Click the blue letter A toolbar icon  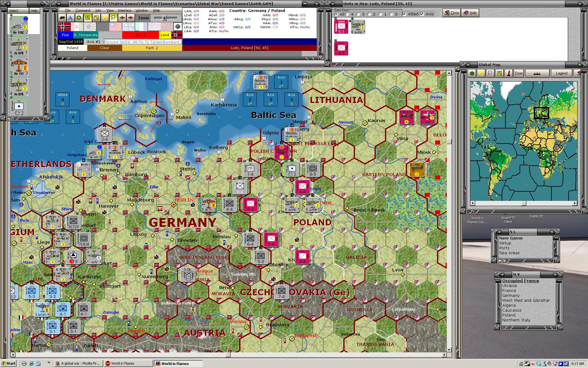[71, 18]
